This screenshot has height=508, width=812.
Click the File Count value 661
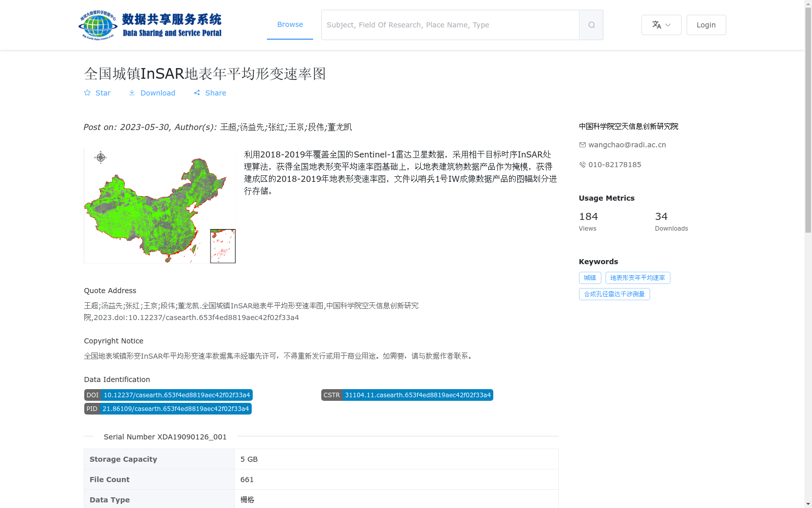[247, 480]
